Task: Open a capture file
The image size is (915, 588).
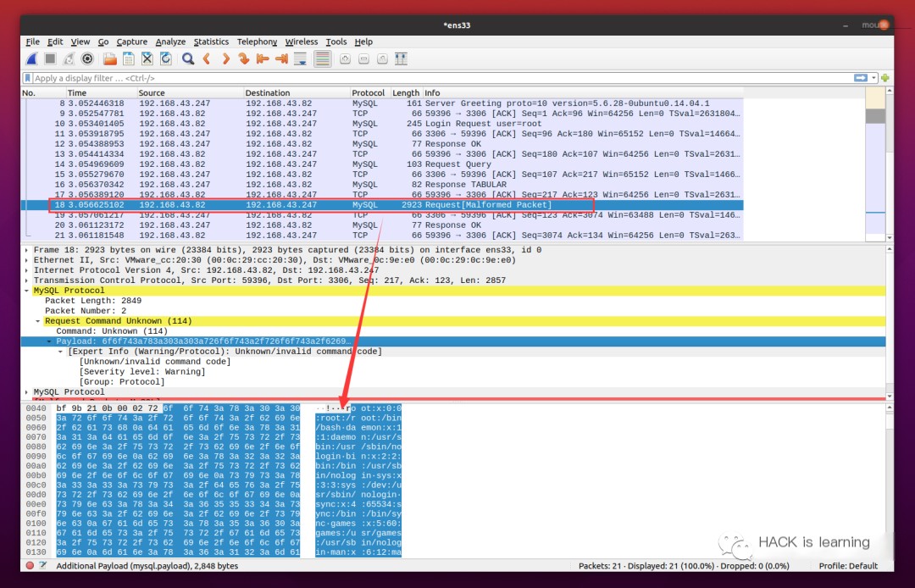Action: (109, 59)
